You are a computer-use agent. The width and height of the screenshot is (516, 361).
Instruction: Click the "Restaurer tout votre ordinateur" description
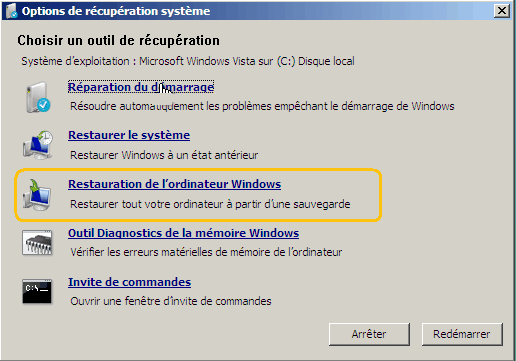point(210,204)
